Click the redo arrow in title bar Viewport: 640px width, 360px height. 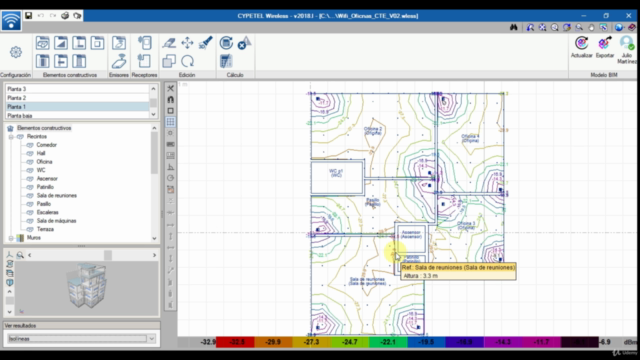(53, 16)
